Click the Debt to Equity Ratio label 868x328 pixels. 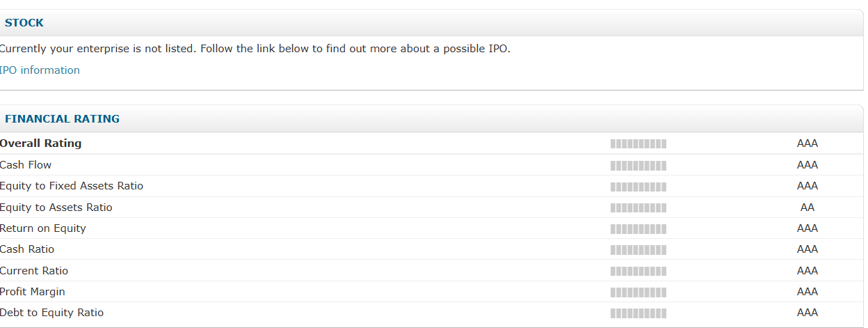point(52,313)
